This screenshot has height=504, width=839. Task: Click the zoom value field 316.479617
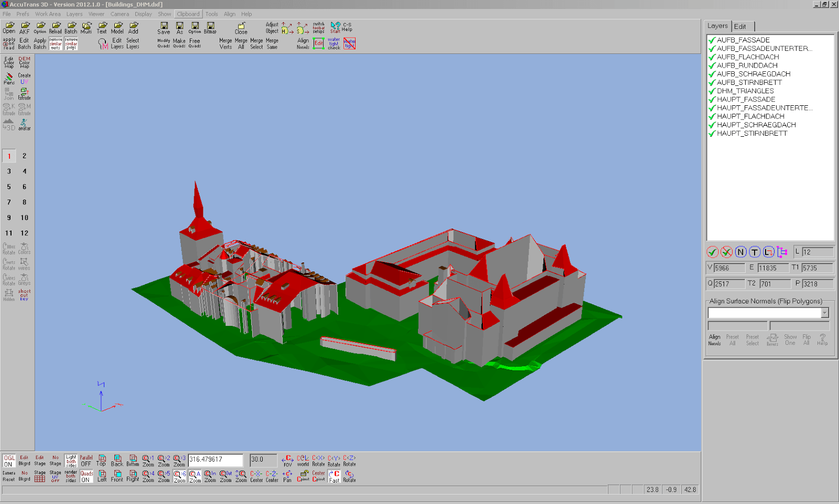coord(215,459)
